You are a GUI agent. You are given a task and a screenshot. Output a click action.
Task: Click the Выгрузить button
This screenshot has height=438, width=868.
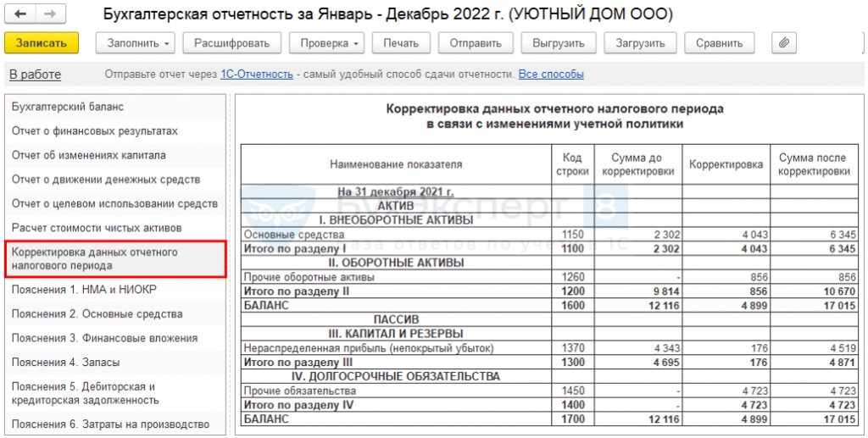pyautogui.click(x=559, y=43)
